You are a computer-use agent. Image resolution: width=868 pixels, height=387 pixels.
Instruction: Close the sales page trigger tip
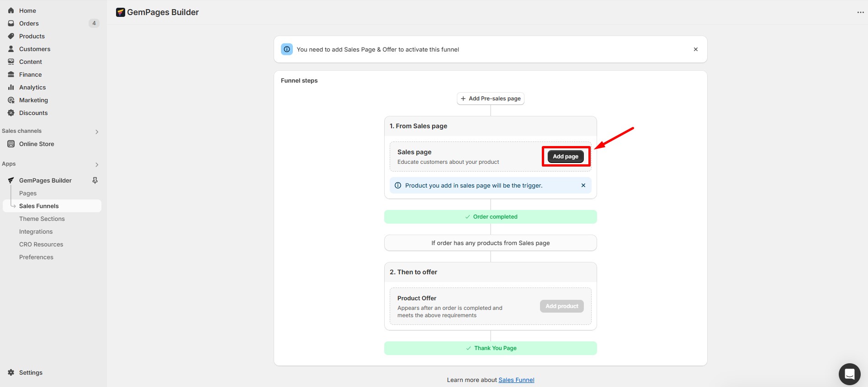click(x=583, y=185)
